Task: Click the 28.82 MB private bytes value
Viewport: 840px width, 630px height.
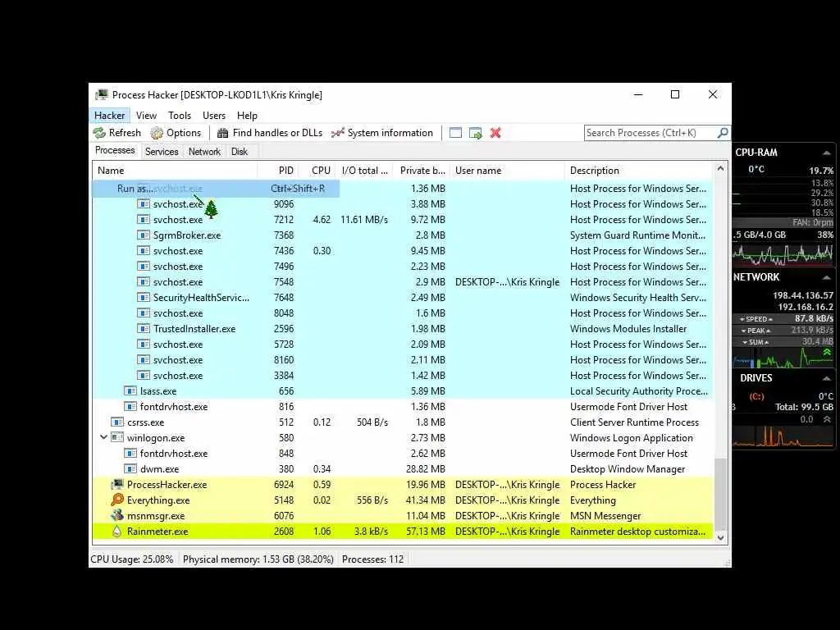Action: [426, 468]
